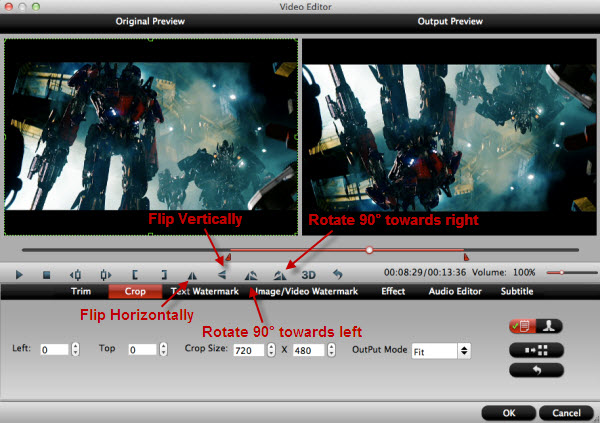
Task: Click the undo arrow in the toolbar
Action: click(338, 274)
